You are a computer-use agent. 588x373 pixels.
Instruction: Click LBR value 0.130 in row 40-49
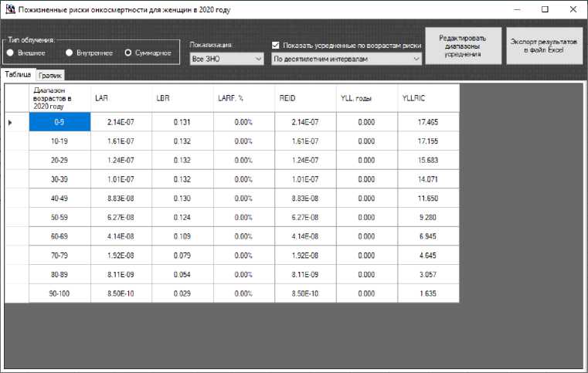point(182,198)
